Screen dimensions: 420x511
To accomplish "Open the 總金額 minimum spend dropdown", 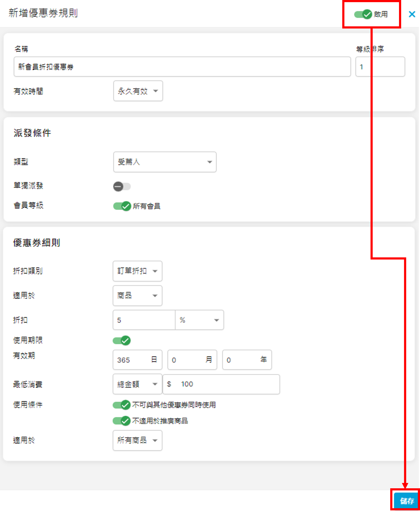I will 137,384.
